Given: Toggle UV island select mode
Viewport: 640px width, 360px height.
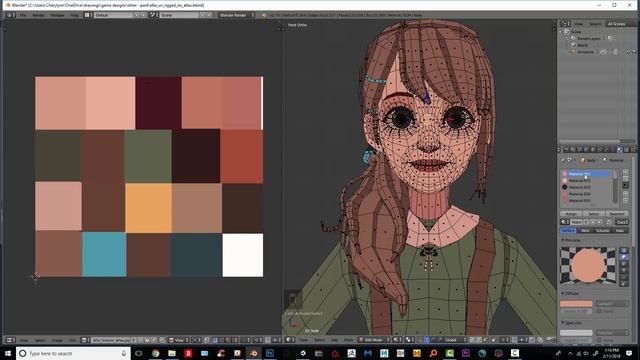Looking at the screenshot, I should click(234, 340).
